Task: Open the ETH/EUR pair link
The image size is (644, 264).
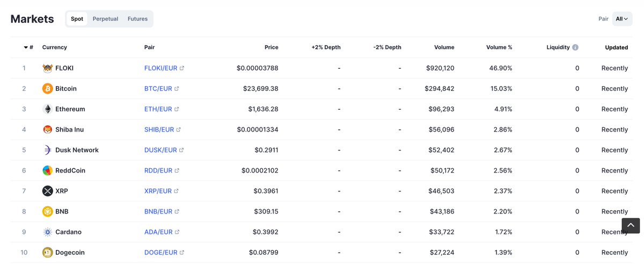Action: point(158,109)
